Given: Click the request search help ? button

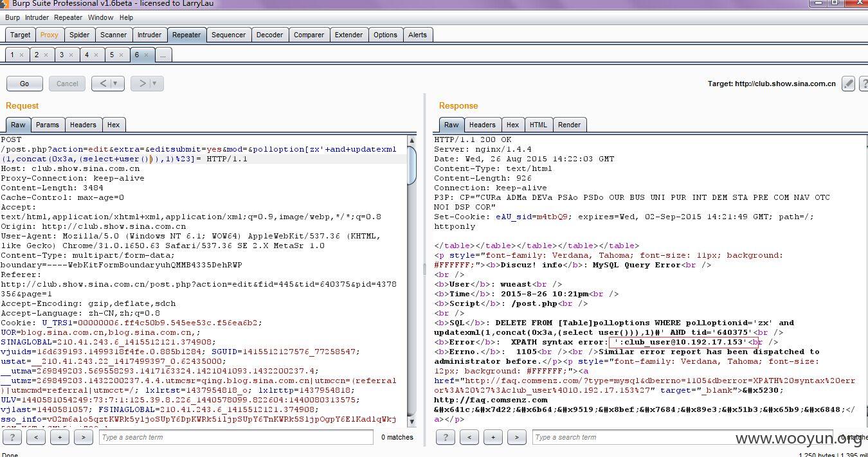Looking at the screenshot, I should coord(12,437).
